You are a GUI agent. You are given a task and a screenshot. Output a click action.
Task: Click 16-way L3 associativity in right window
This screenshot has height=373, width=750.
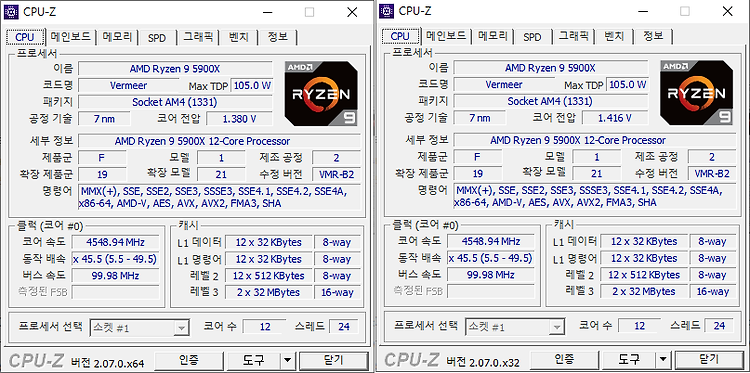713,291
